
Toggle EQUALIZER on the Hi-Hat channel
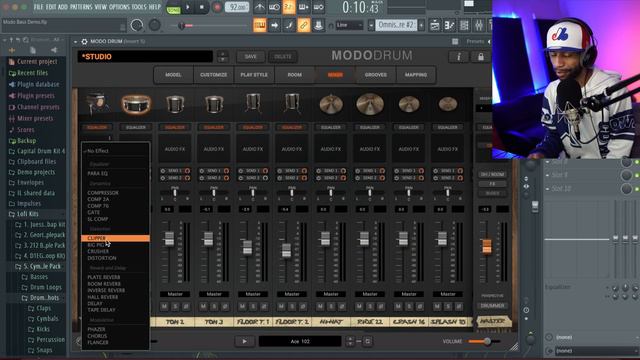point(331,127)
